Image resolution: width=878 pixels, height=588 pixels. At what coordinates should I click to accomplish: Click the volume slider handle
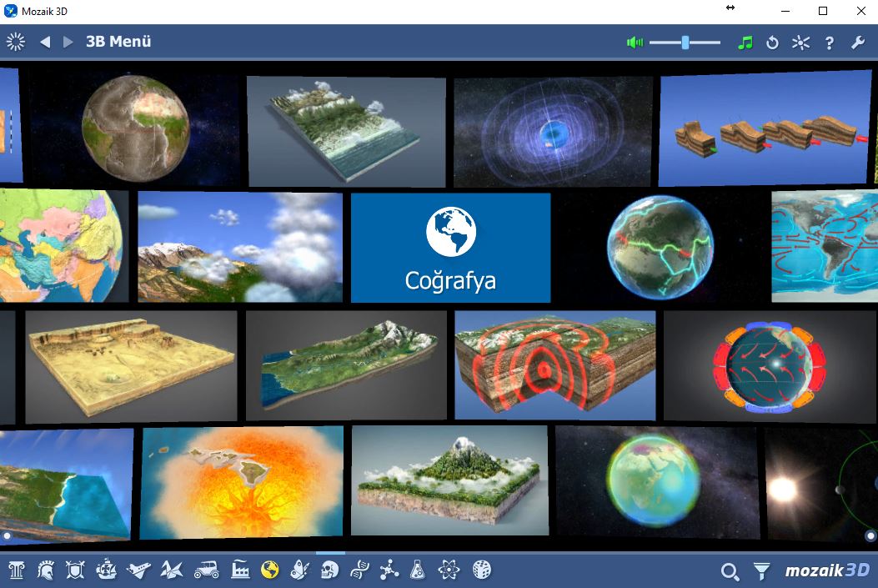[x=685, y=43]
